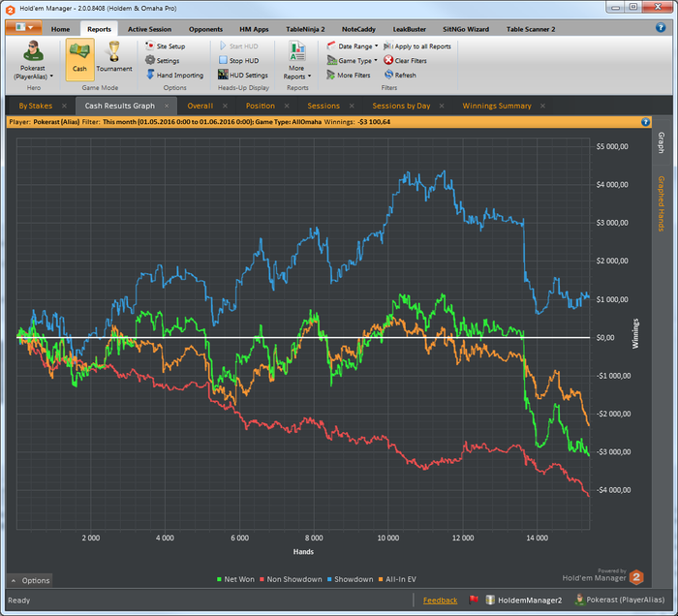This screenshot has height=616, width=678.
Task: Open Active Session tab
Action: 149,29
